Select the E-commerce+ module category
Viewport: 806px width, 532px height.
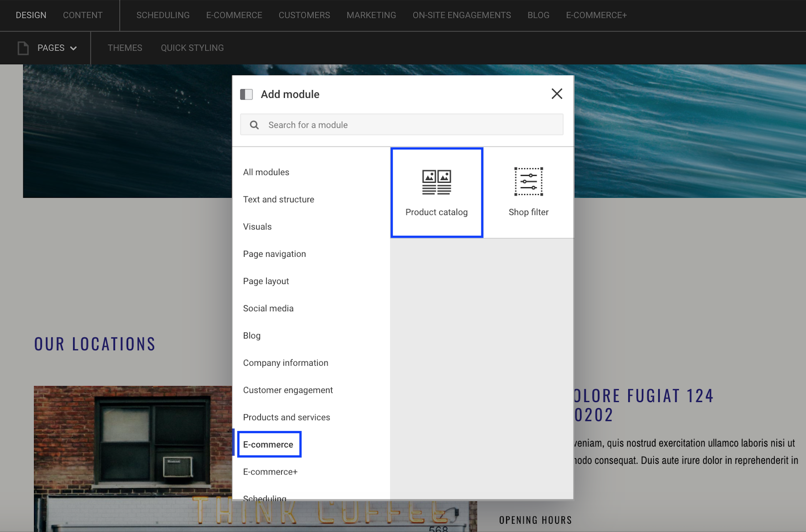coord(270,471)
